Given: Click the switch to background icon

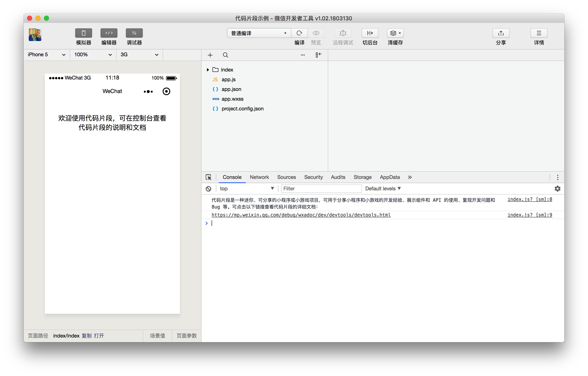Looking at the screenshot, I should coord(370,33).
